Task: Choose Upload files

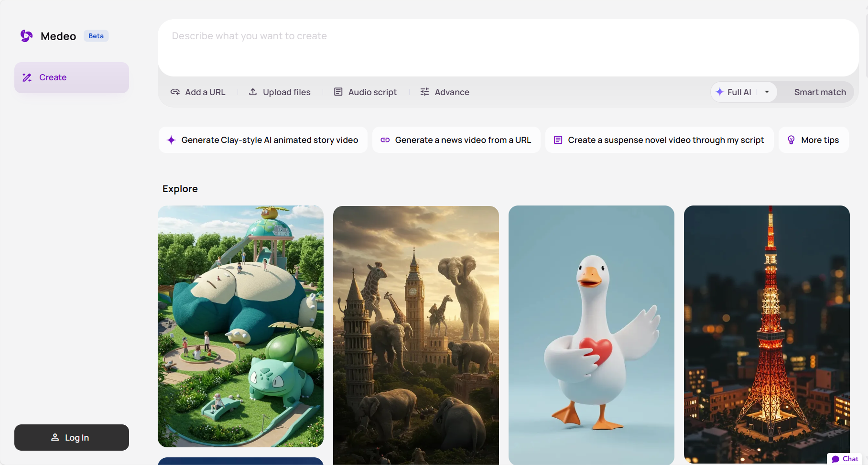Action: [x=280, y=92]
